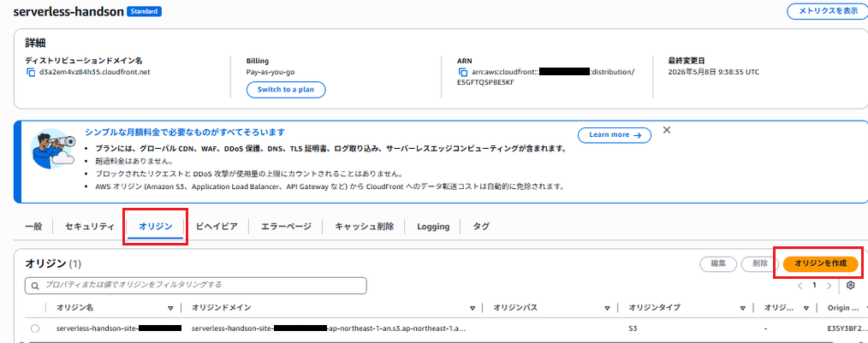
Task: Sort by オリジン名 column arrow
Action: point(170,308)
